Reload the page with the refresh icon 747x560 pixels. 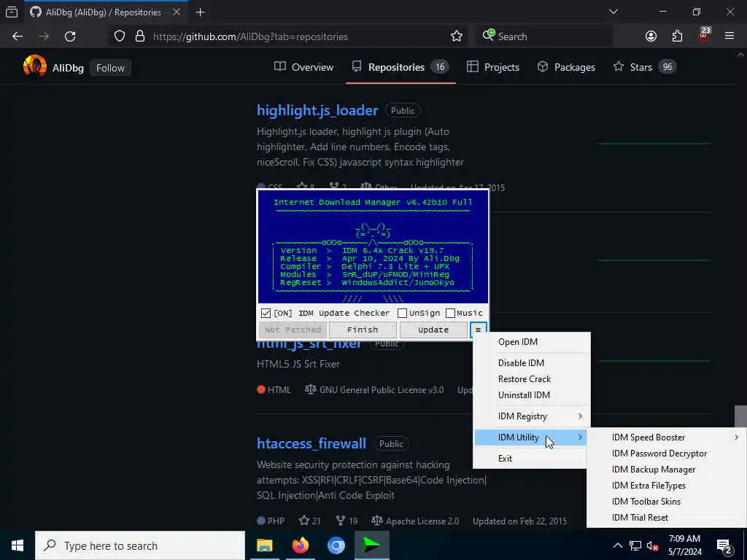tap(70, 36)
